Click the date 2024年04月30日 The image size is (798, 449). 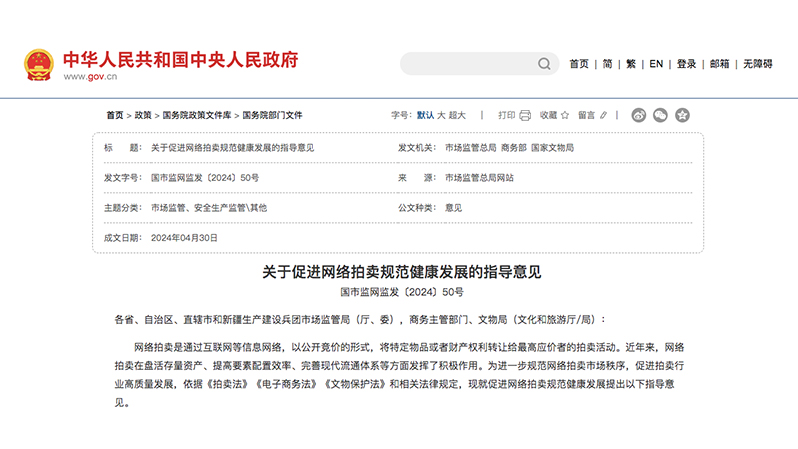tap(184, 238)
